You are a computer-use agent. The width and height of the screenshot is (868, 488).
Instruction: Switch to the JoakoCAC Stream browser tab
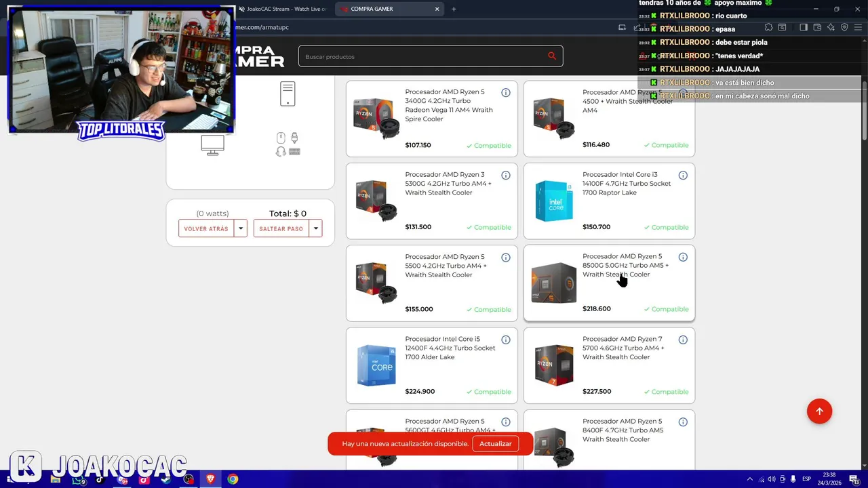click(281, 9)
